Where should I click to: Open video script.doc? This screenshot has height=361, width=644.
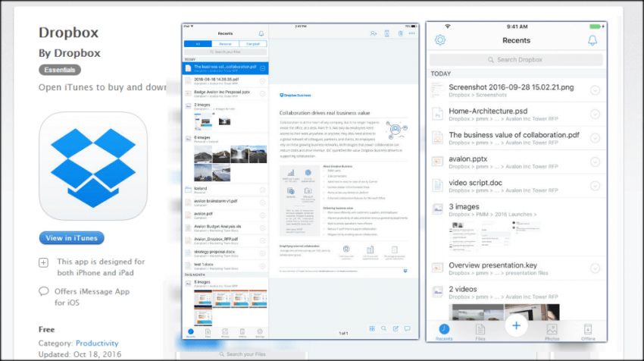tap(517, 186)
